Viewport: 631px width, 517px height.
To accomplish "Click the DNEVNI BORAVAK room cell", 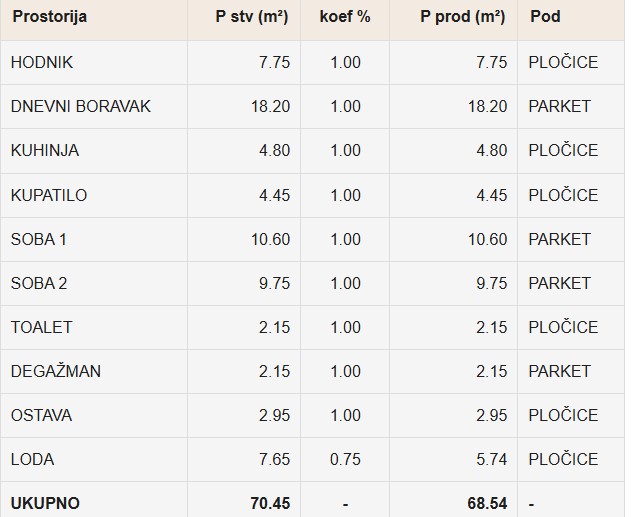I will [x=80, y=107].
